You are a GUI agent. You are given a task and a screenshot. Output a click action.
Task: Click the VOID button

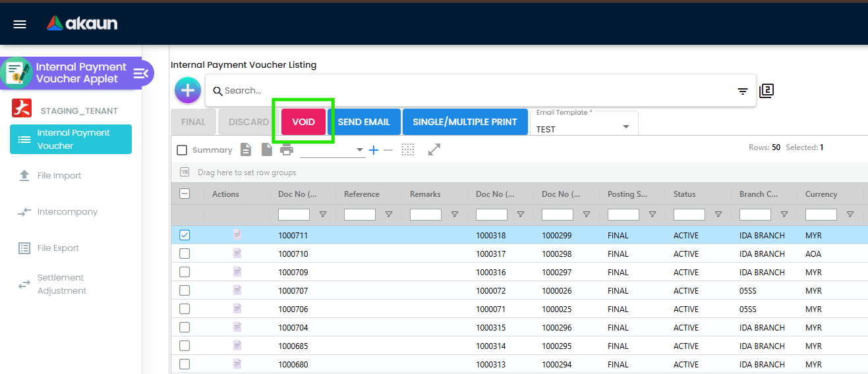303,122
